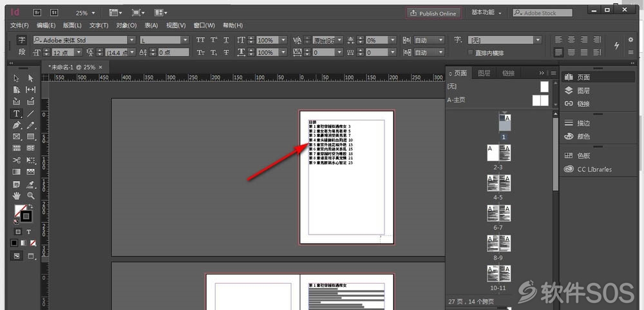Select the Gradient Feather tool
644x310 pixels.
click(30, 172)
